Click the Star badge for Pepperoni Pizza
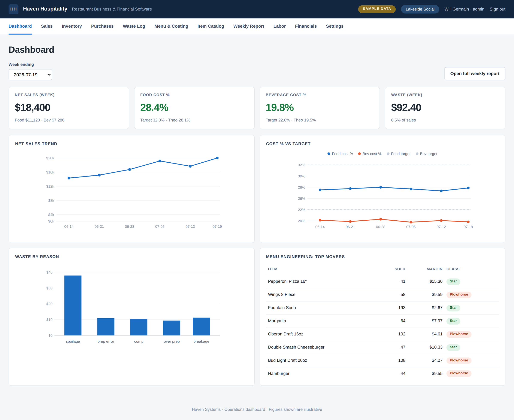514x420 pixels. click(x=453, y=281)
